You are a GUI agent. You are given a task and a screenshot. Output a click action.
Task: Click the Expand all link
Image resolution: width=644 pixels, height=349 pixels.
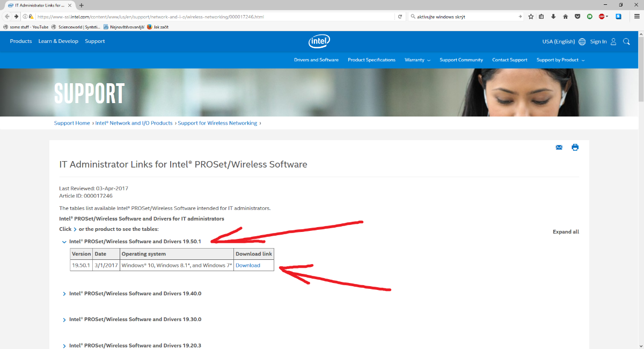pos(566,232)
